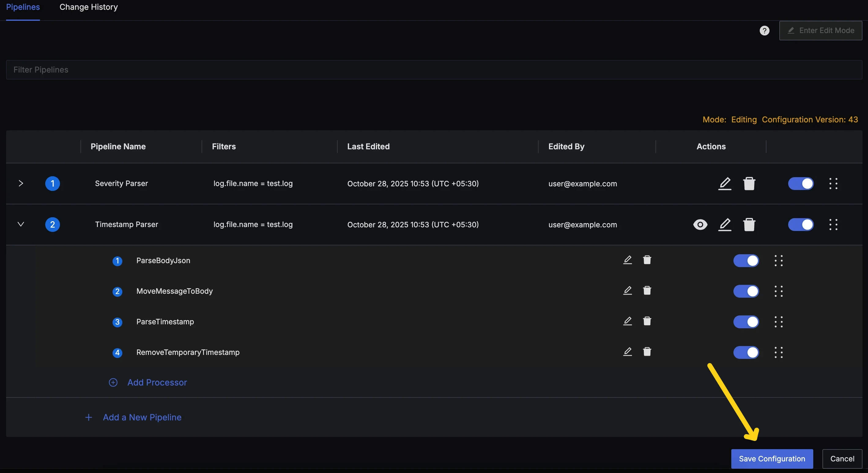
Task: Preview Timestamp Parser with the eye icon
Action: pyautogui.click(x=700, y=225)
